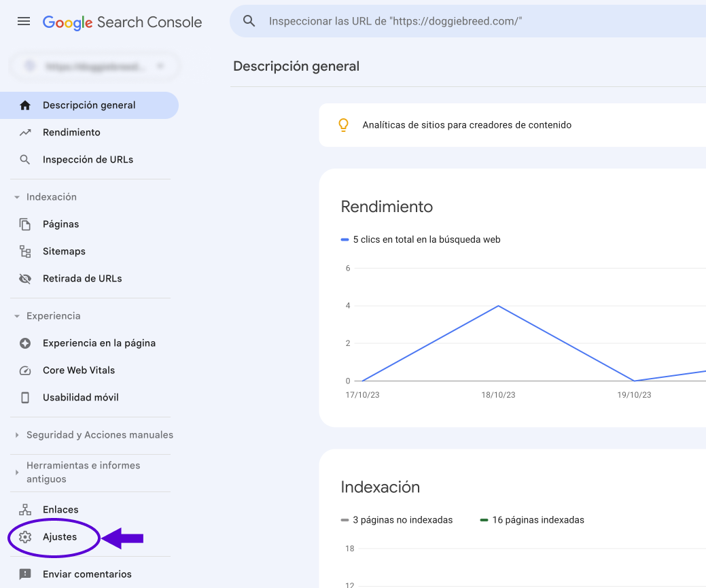This screenshot has height=588, width=706.
Task: Open the blurred property selector dropdown
Action: pyautogui.click(x=94, y=66)
